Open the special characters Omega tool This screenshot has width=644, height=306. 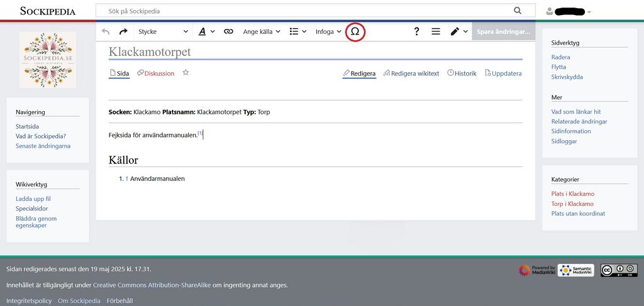pos(355,31)
